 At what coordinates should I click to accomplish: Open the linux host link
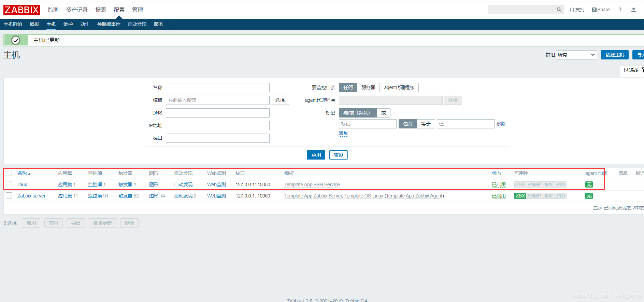click(22, 184)
